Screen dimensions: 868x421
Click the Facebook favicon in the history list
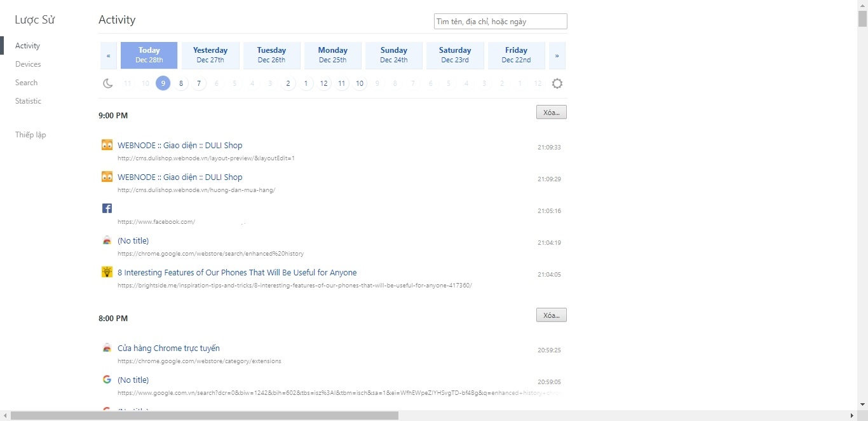pyautogui.click(x=107, y=208)
